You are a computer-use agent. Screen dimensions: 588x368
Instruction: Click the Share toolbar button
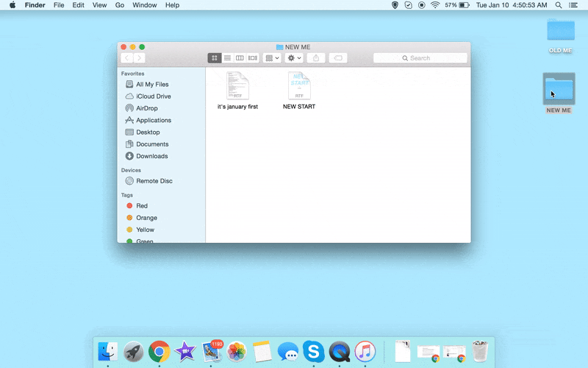coord(316,58)
